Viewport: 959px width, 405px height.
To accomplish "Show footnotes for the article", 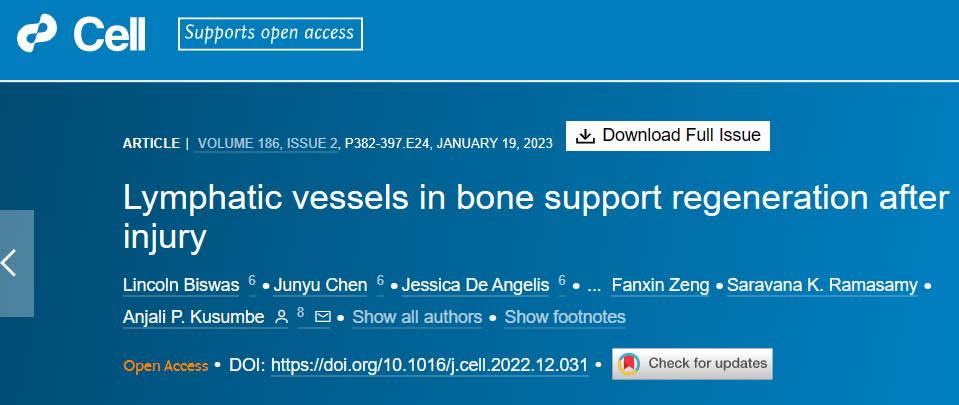I will (x=565, y=318).
